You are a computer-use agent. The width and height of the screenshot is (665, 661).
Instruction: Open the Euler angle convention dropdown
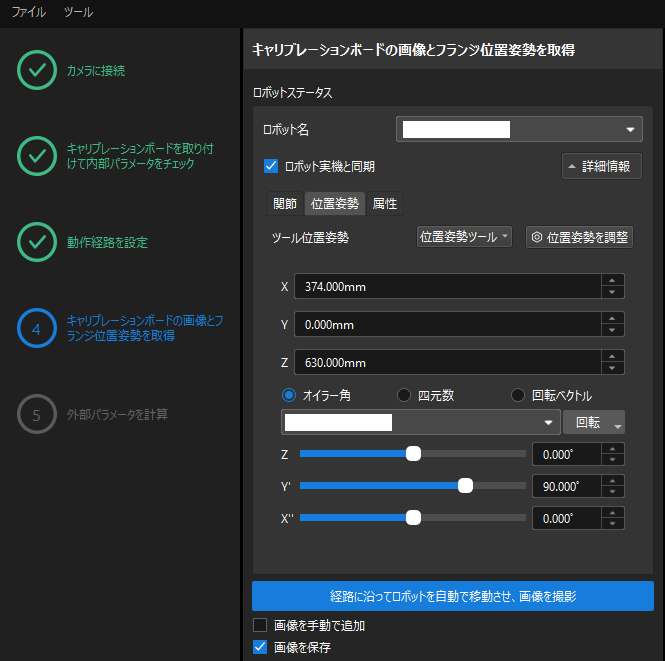(x=420, y=422)
